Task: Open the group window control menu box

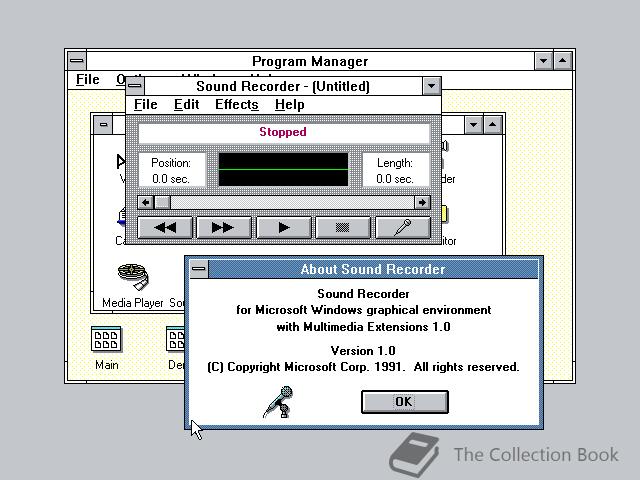Action: click(104, 124)
